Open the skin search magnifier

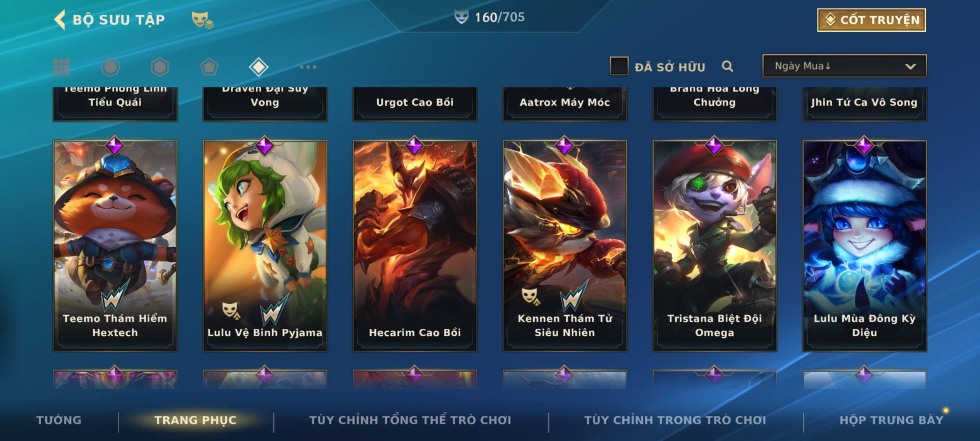click(727, 66)
